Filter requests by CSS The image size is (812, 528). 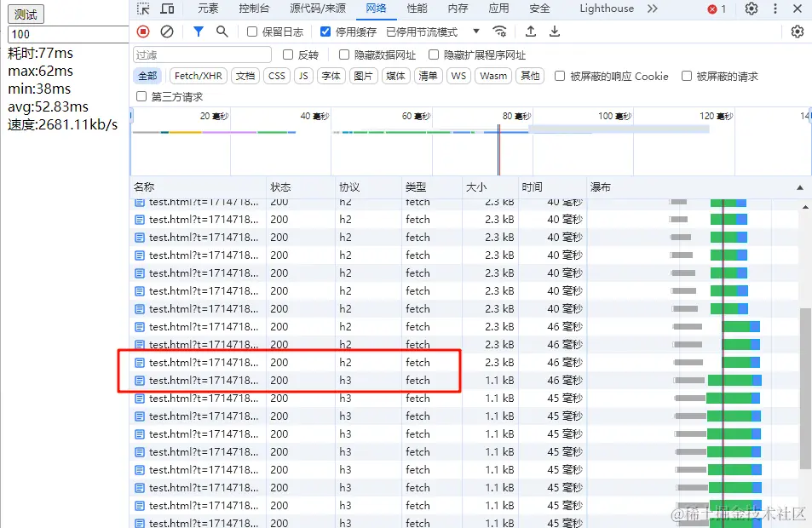click(x=277, y=76)
